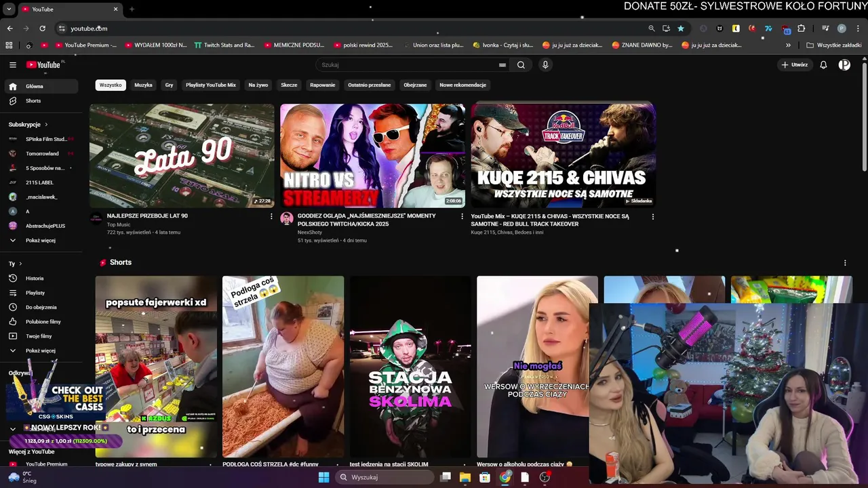Click the search magnifier button

(x=521, y=65)
